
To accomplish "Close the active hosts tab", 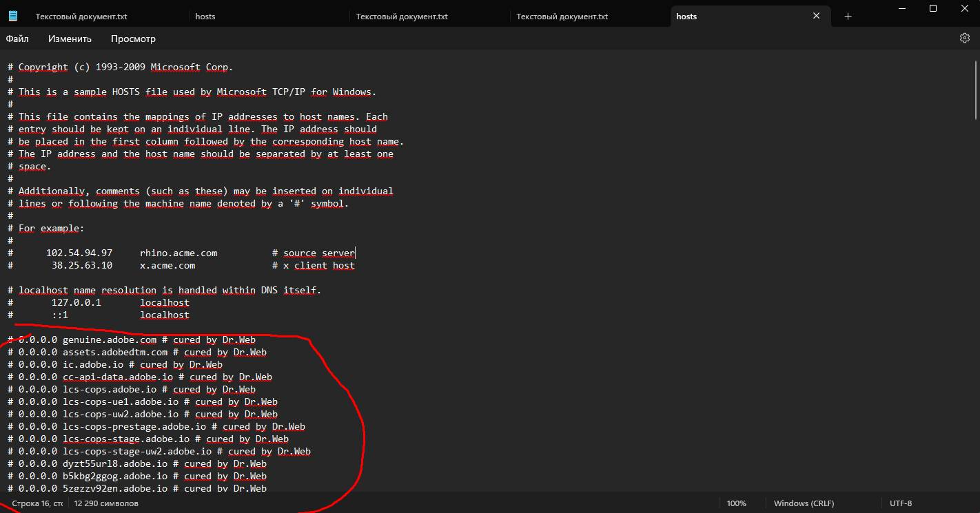I will pos(817,16).
